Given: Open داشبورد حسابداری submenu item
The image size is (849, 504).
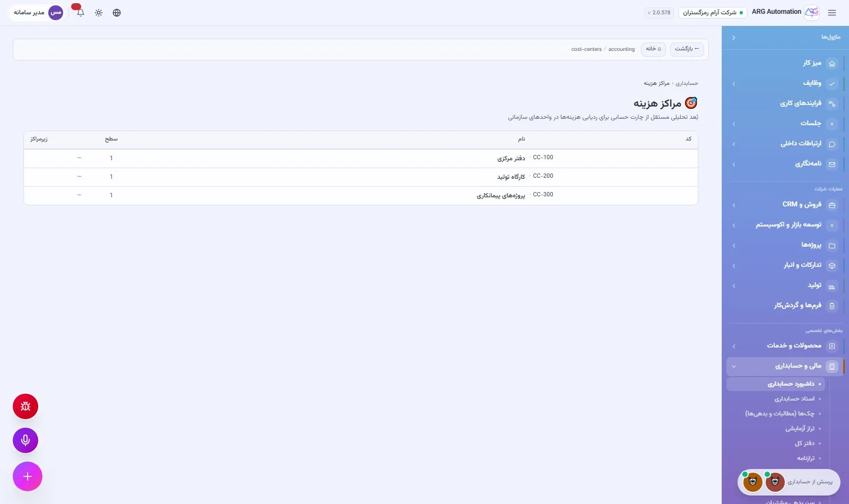Looking at the screenshot, I should (776, 384).
